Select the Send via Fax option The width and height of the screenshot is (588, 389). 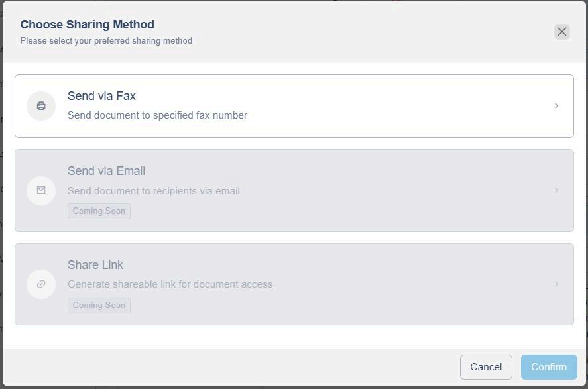click(x=101, y=96)
